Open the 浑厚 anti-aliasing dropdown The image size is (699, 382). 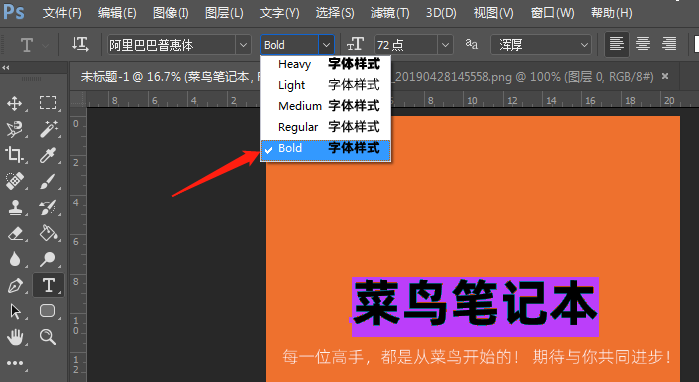(x=541, y=45)
